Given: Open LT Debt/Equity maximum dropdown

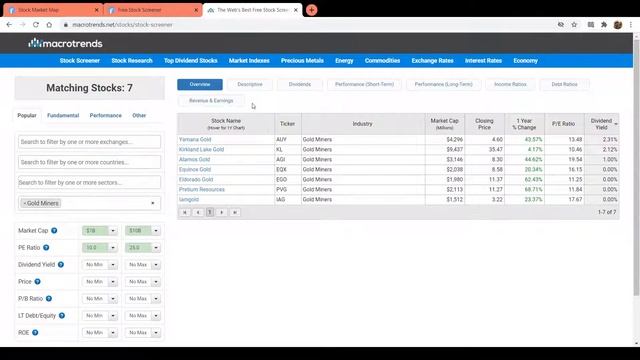Looking at the screenshot, I should (156, 316).
